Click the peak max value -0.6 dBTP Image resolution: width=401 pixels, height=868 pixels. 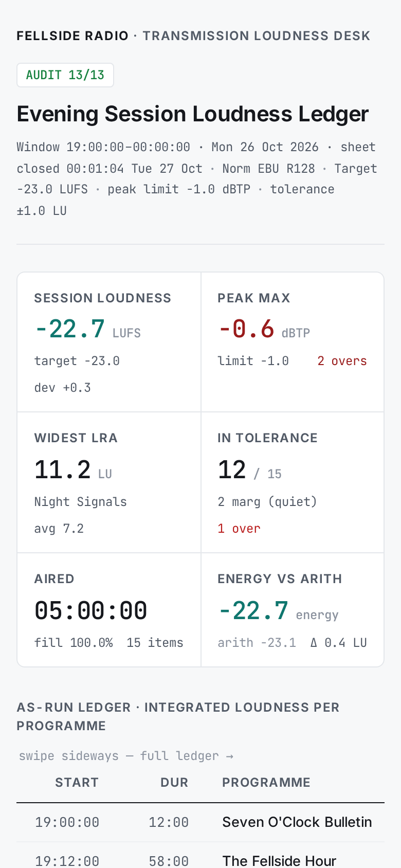click(264, 329)
